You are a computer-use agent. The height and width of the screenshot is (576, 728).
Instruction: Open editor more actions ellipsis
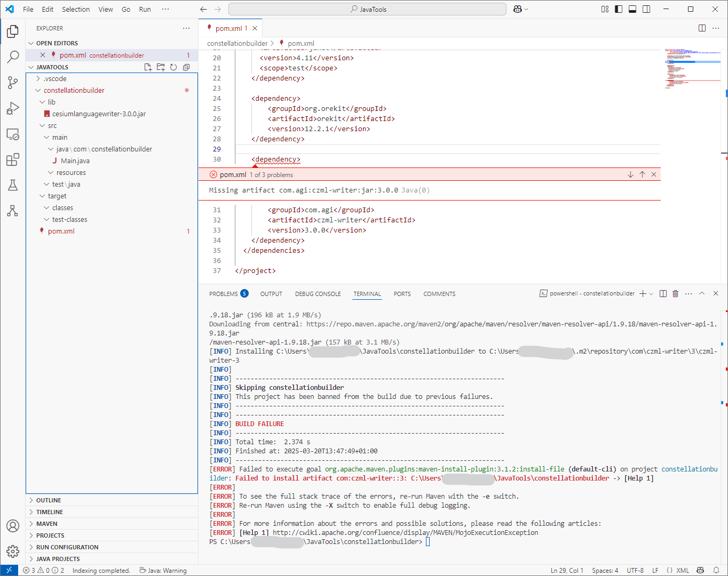tap(716, 28)
